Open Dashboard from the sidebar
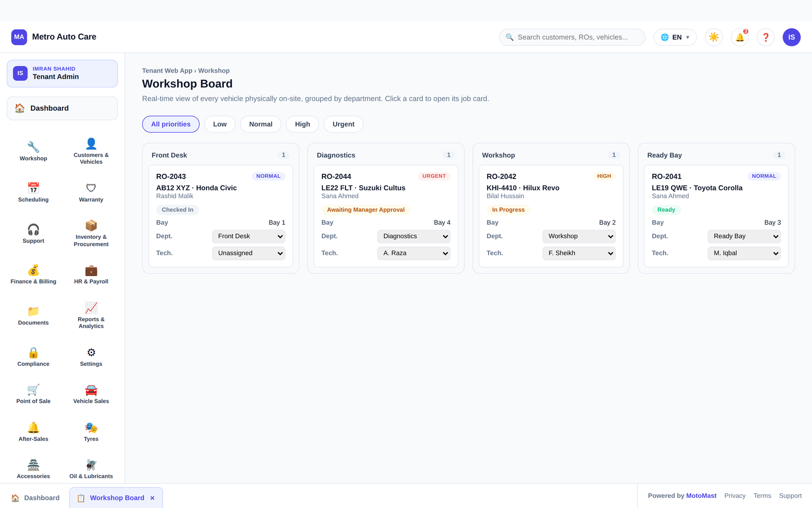This screenshot has width=812, height=508. (62, 108)
